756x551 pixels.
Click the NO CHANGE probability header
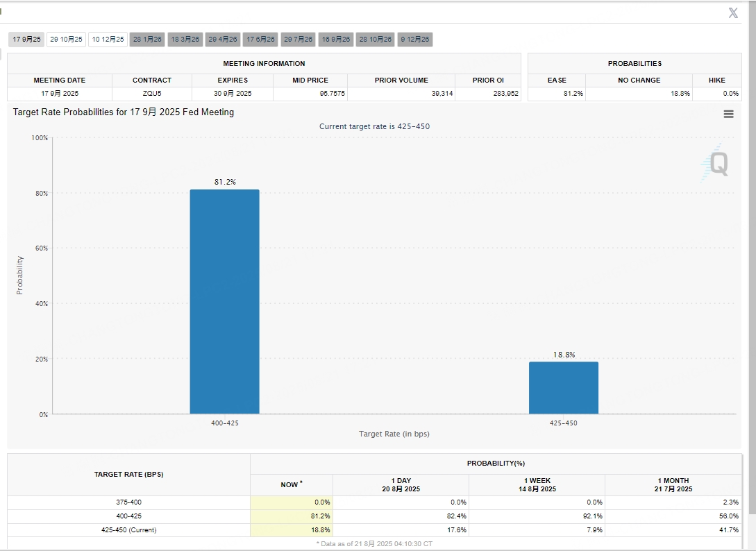click(639, 80)
